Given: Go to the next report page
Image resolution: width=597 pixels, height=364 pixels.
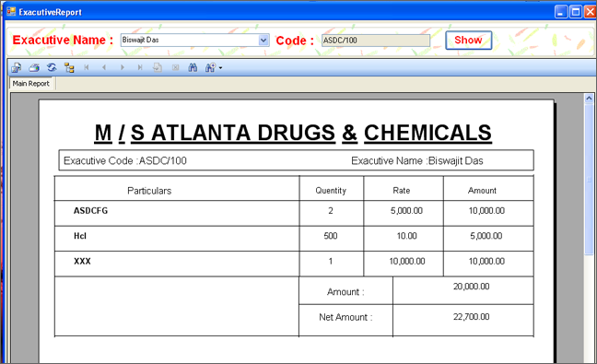Looking at the screenshot, I should click(x=123, y=68).
